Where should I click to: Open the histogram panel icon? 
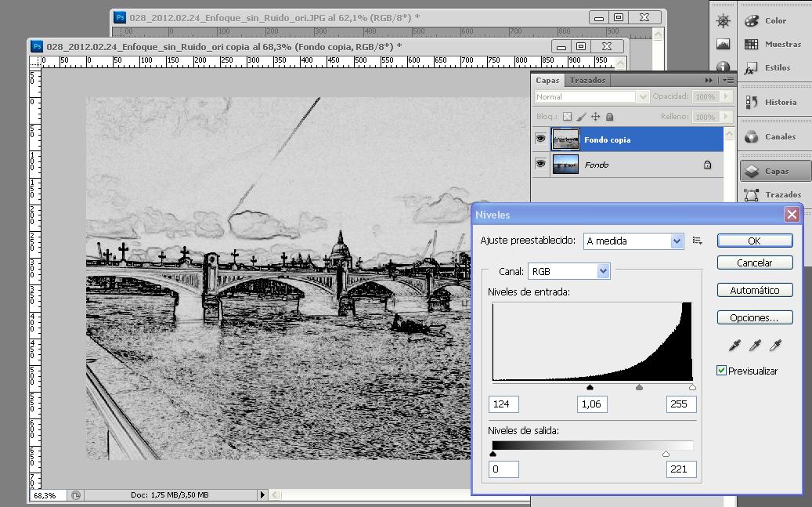tap(723, 44)
